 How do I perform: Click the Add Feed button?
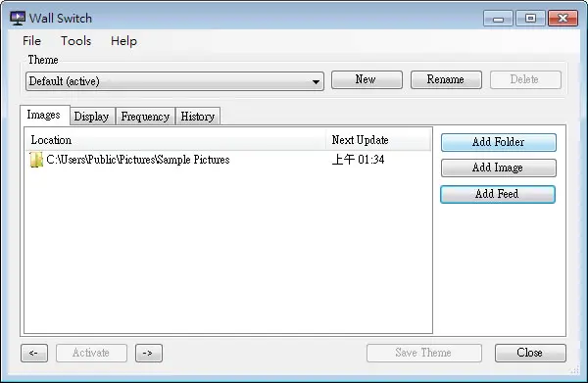[498, 194]
